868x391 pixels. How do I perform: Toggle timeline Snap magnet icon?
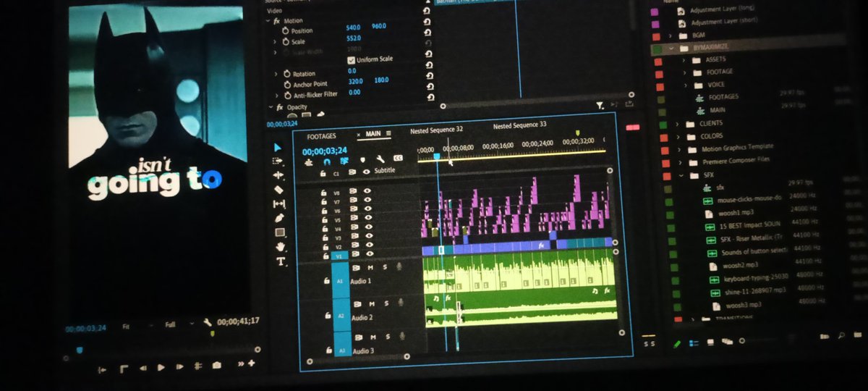click(326, 162)
